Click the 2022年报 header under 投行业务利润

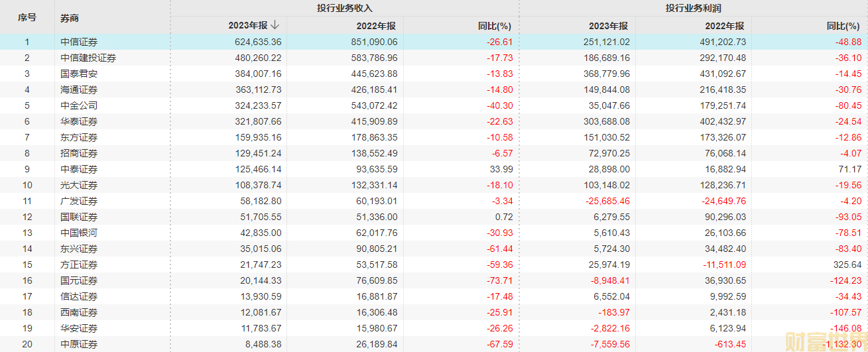point(725,26)
